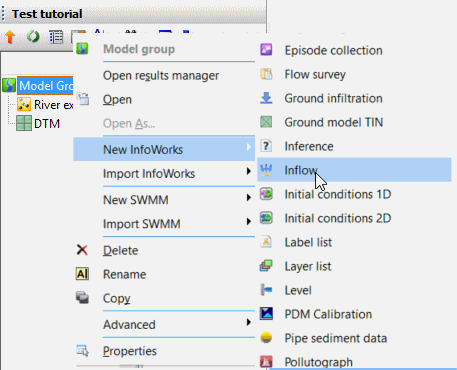Click the Import InfoWorks submenu arrow

click(x=249, y=171)
